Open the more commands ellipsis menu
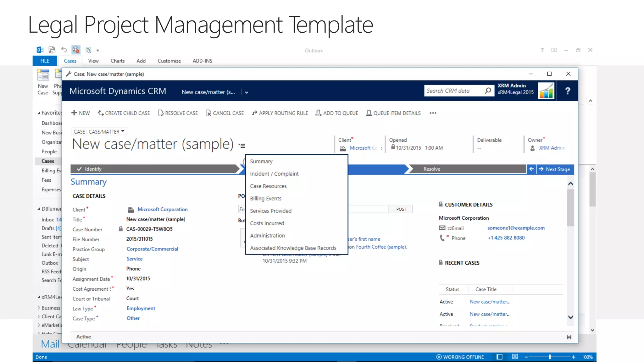This screenshot has width=644, height=362. click(433, 113)
